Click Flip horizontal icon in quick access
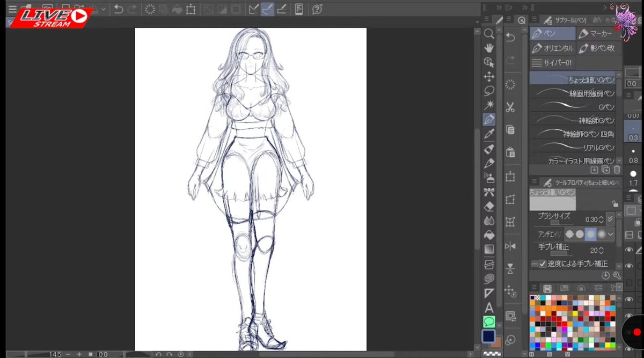This screenshot has width=644, height=358. (510, 246)
